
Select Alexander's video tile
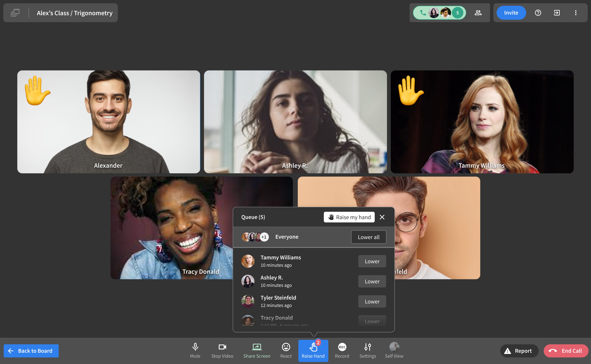[x=109, y=122]
